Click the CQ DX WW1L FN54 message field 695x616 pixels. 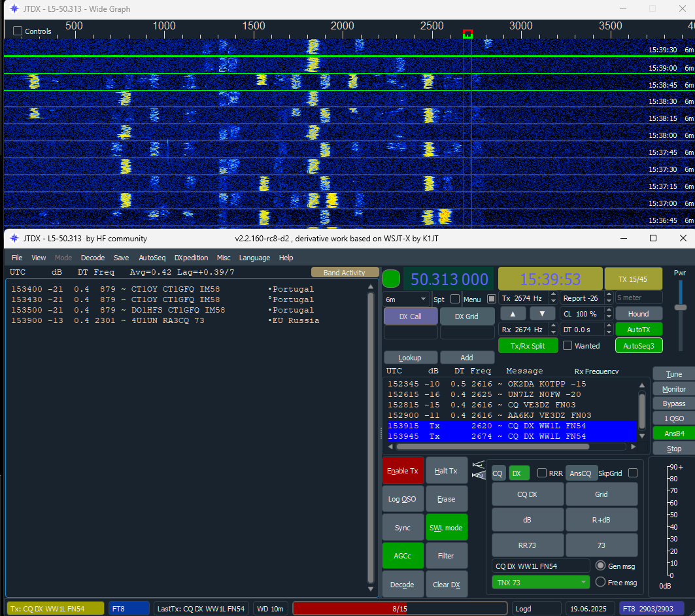[x=540, y=566]
